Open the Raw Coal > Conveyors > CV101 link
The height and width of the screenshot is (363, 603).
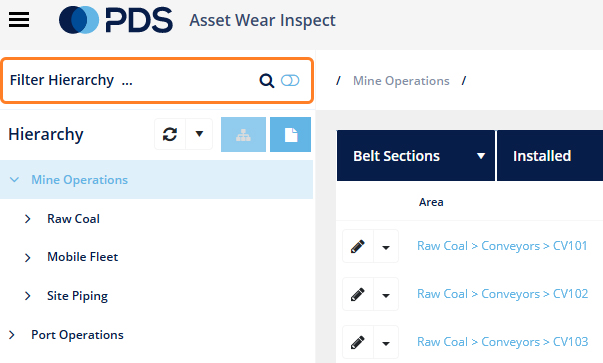coord(502,246)
